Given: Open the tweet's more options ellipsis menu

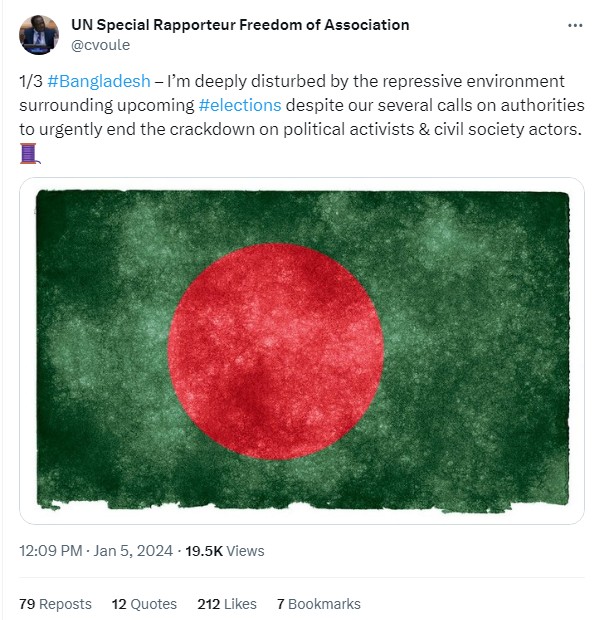Looking at the screenshot, I should click(575, 25).
